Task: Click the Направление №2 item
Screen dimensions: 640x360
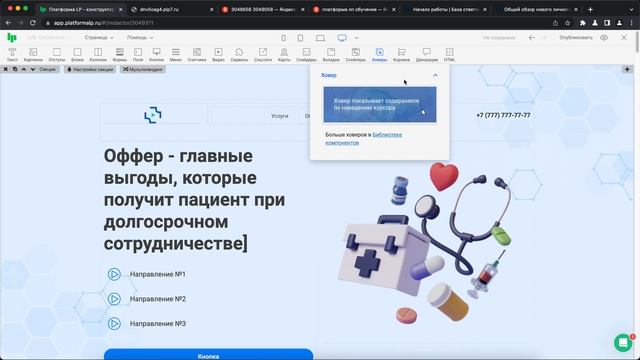Action: coord(158,299)
